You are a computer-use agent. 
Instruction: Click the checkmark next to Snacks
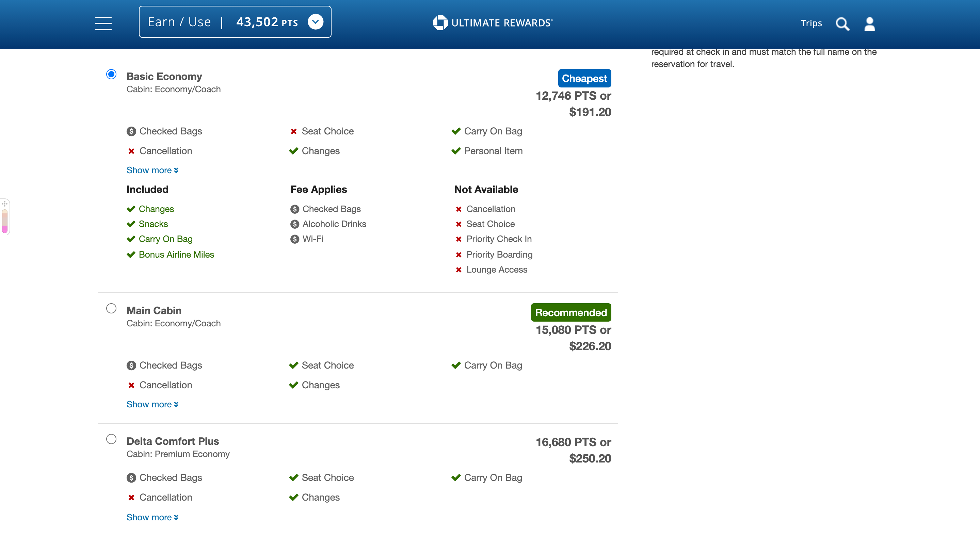pos(131,224)
